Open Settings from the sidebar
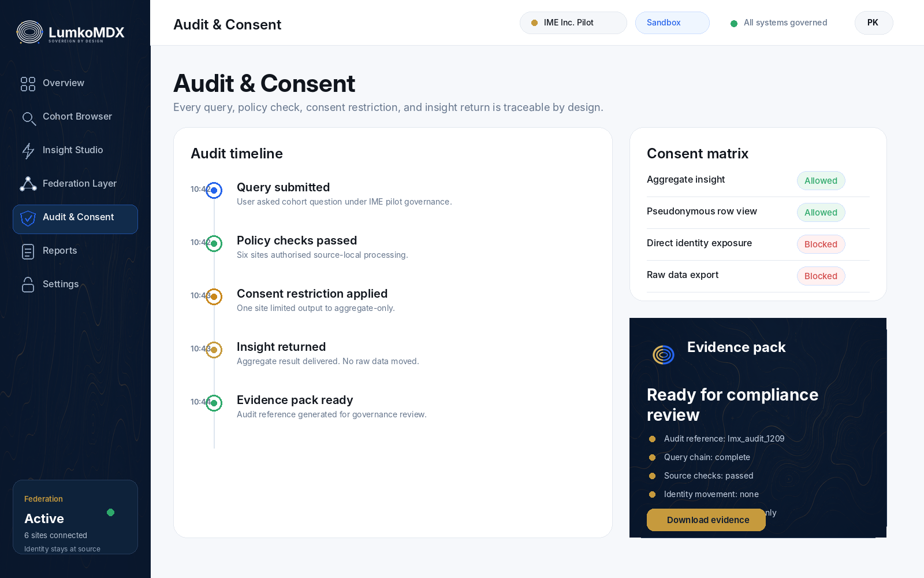 [75, 284]
